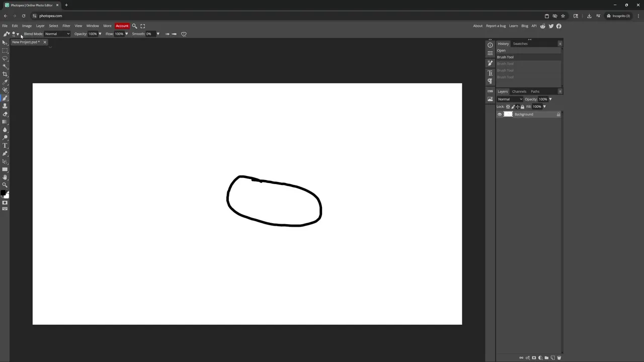Select the Hand tool
The height and width of the screenshot is (362, 644).
click(x=5, y=177)
